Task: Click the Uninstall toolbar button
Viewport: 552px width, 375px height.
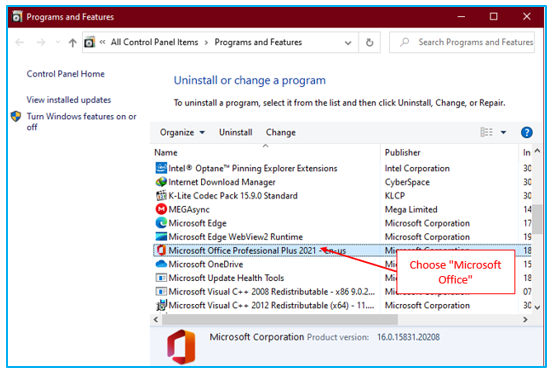Action: [x=236, y=132]
